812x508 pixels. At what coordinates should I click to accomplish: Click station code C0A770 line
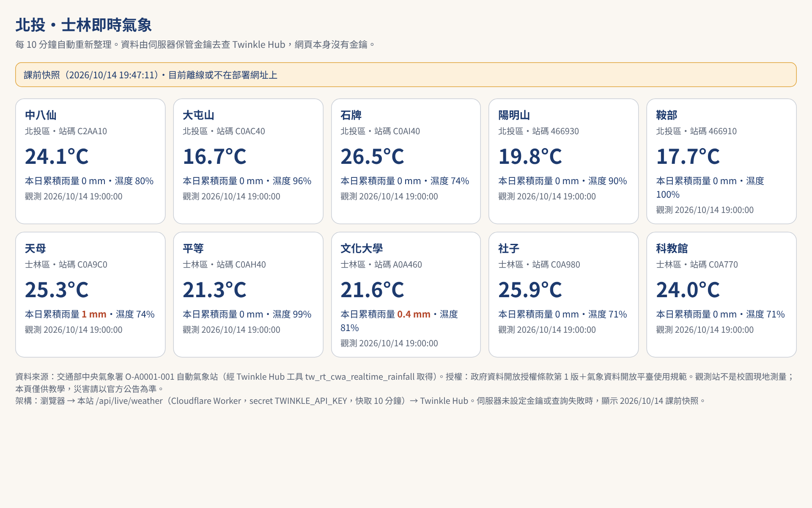coord(697,265)
